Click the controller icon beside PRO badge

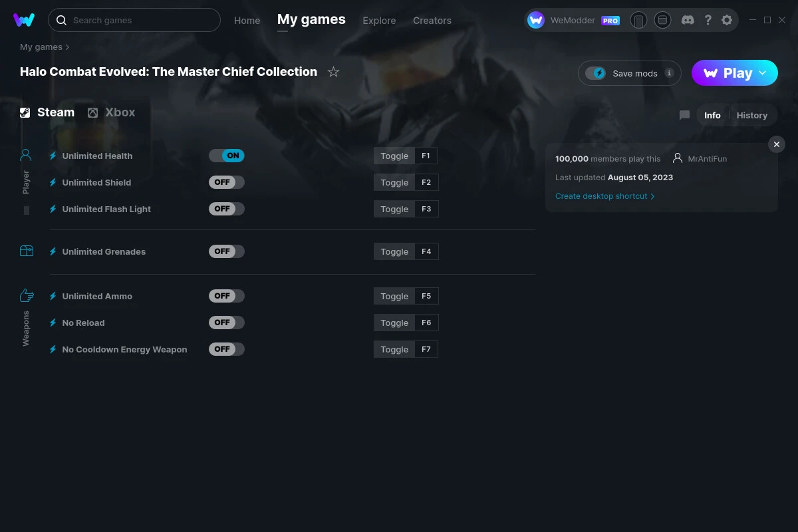click(x=638, y=20)
